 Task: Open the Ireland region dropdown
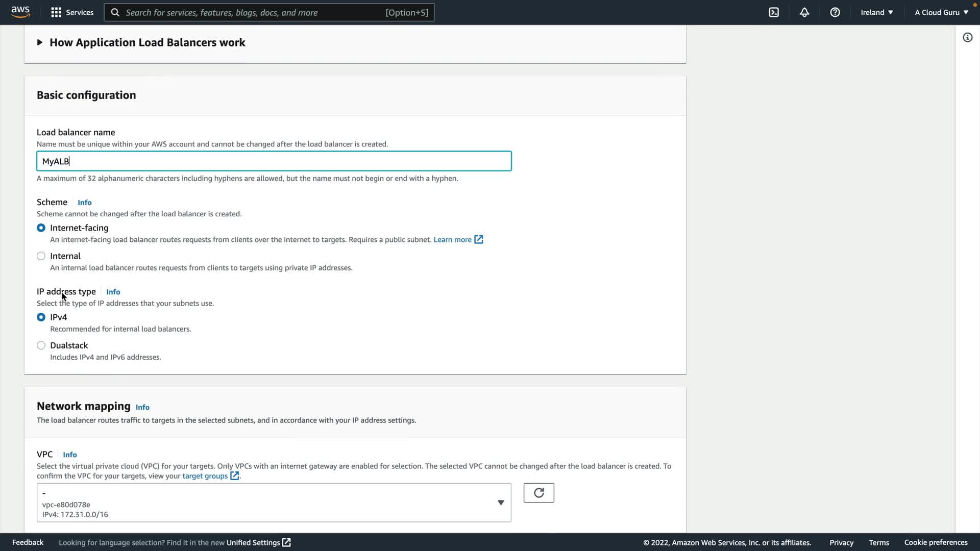click(x=876, y=12)
